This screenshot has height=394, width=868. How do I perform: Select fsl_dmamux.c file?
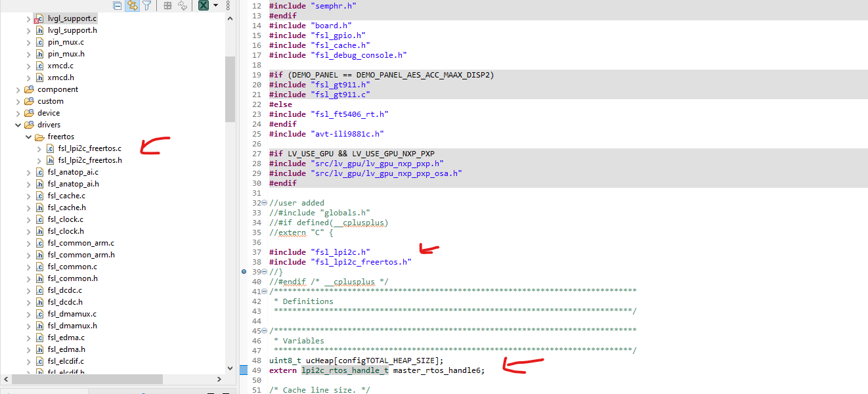[x=72, y=314]
